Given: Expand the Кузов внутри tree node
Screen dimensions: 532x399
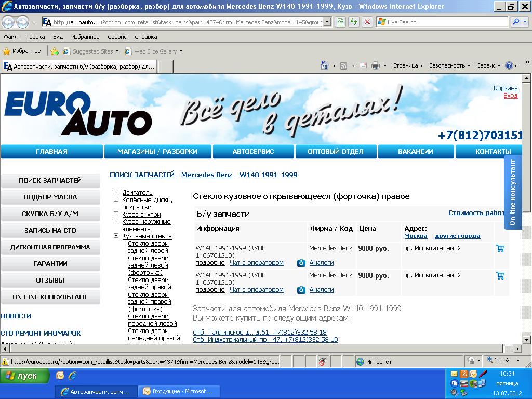Looking at the screenshot, I should coord(116,214).
